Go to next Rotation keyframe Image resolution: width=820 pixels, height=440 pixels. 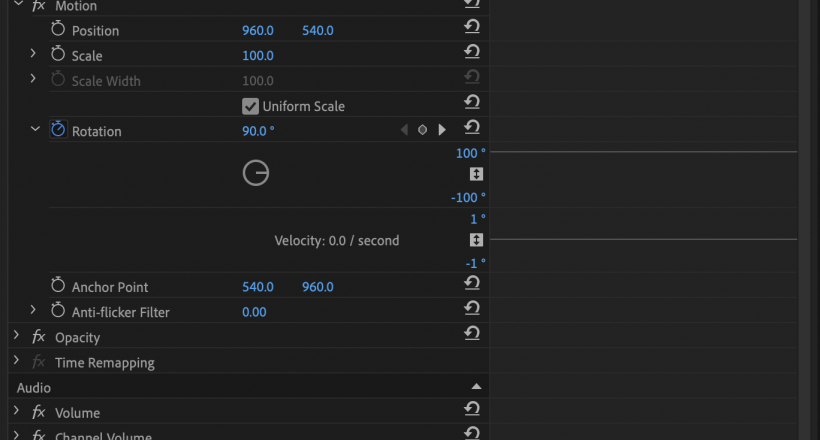(x=442, y=130)
